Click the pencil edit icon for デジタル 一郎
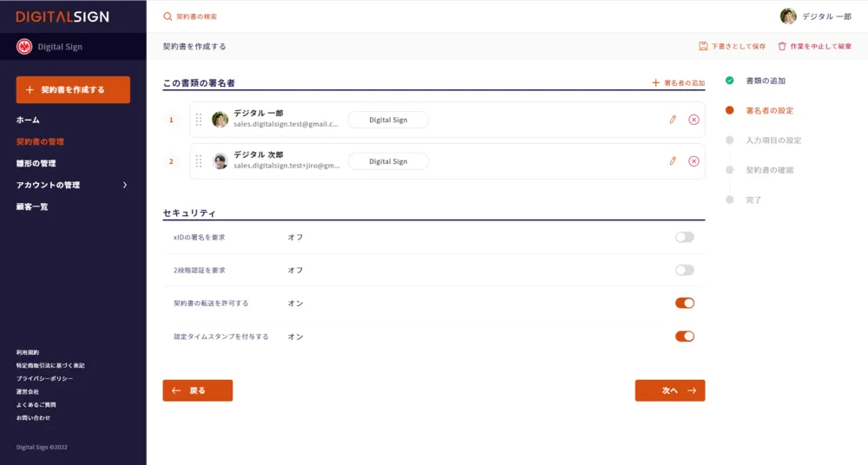Screen dimensions: 868x465 [672, 120]
